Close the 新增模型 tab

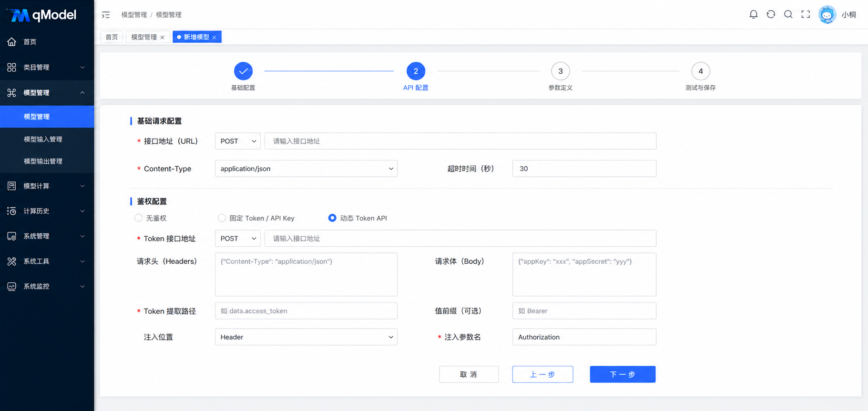214,37
